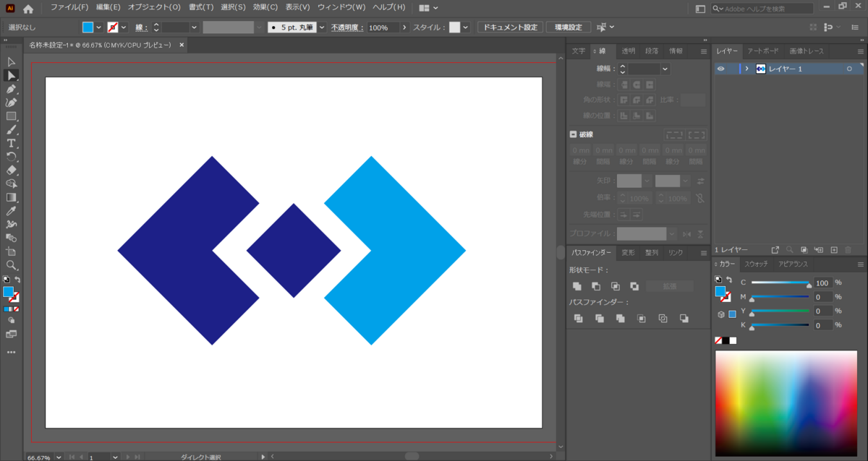Open the 不透明度 opacity dropdown arrow
Screen dimensions: 868x461
403,27
